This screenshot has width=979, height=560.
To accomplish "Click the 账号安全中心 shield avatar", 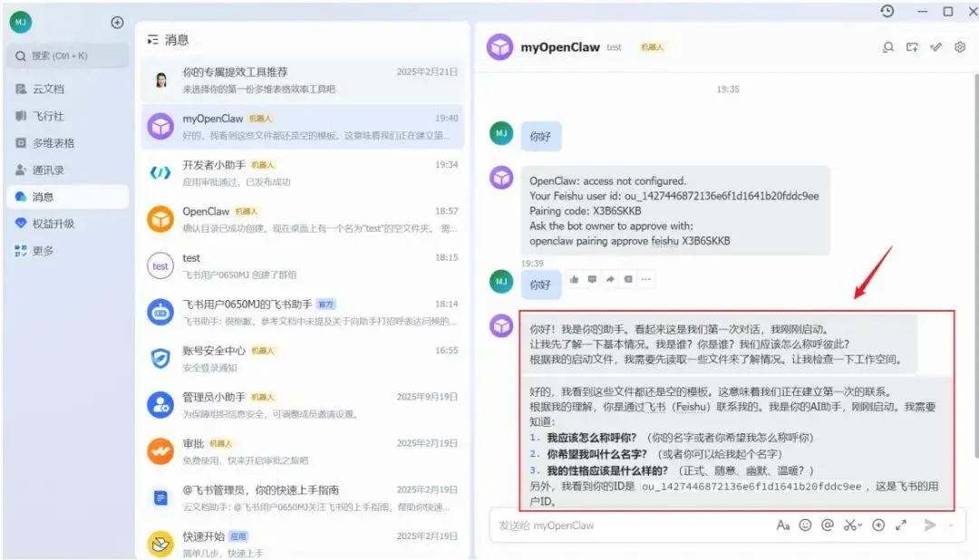I will click(160, 358).
